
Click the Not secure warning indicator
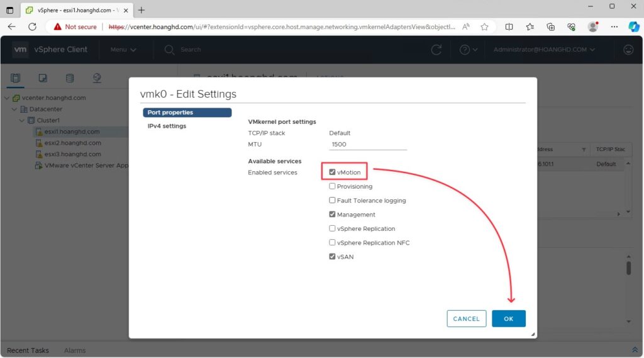point(75,26)
